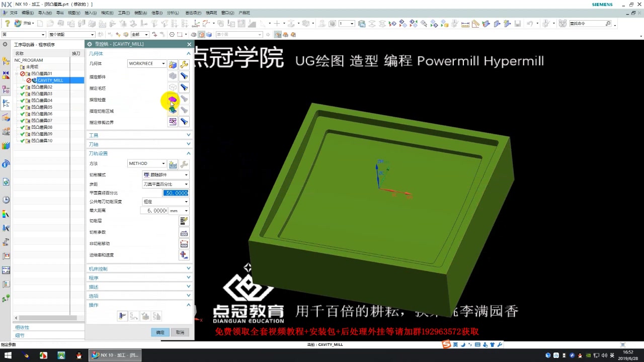Close the 型腔铣 CAVITY_MILL dialog
The width and height of the screenshot is (644, 362).
click(x=189, y=44)
